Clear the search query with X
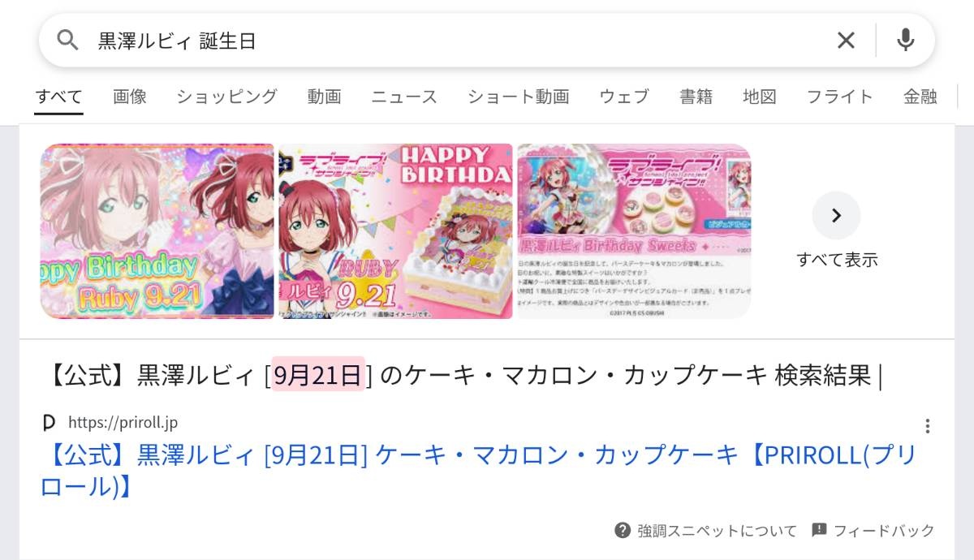This screenshot has width=974, height=560. tap(846, 41)
